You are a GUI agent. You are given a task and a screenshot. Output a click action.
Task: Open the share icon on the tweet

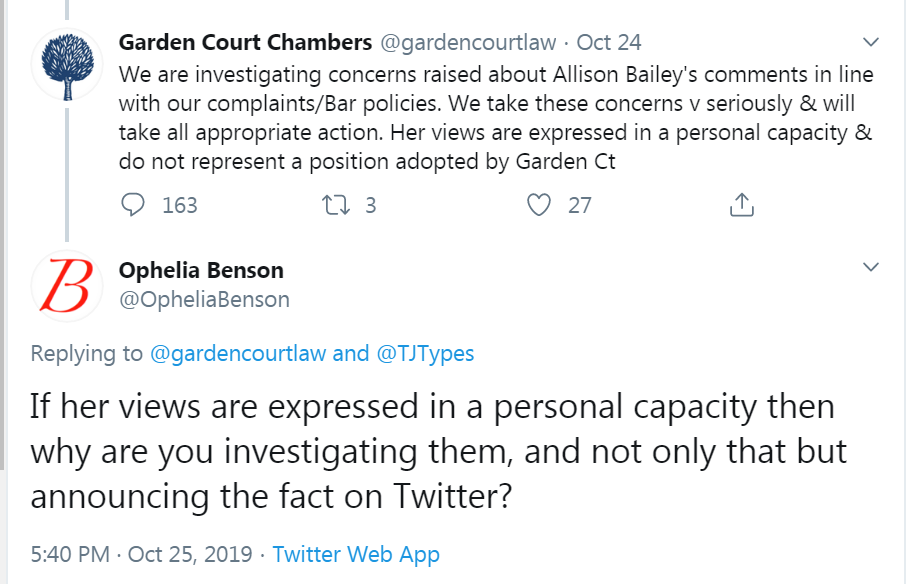click(741, 205)
